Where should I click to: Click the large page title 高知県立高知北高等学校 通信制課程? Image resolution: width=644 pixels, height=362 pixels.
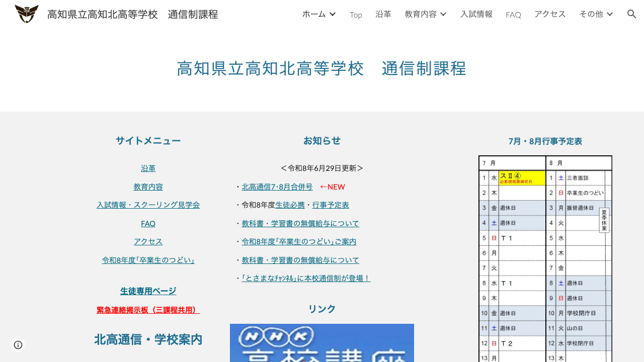coord(322,68)
